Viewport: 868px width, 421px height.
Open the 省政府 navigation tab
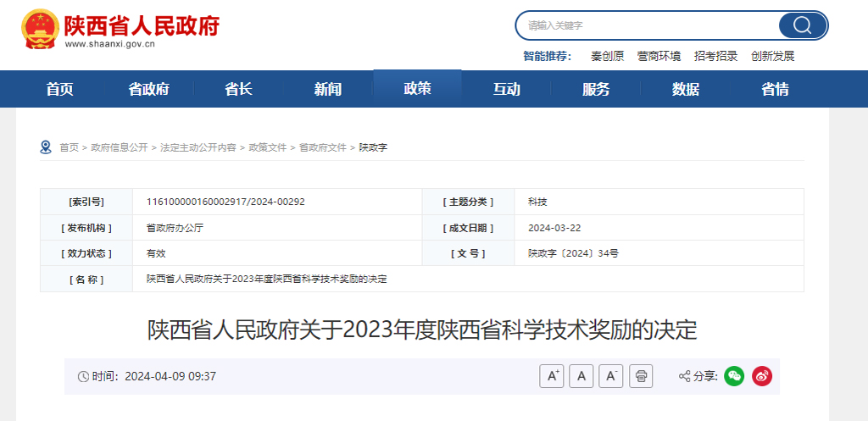tap(149, 89)
